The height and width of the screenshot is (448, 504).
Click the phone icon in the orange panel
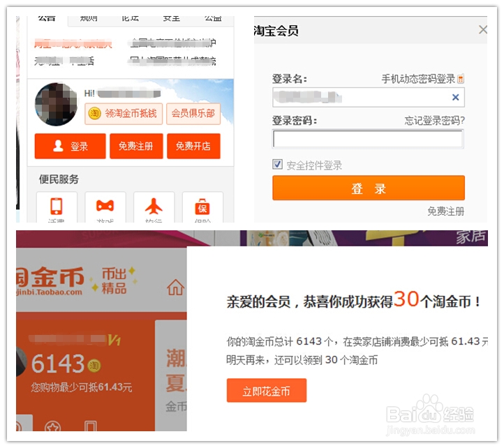90,426
